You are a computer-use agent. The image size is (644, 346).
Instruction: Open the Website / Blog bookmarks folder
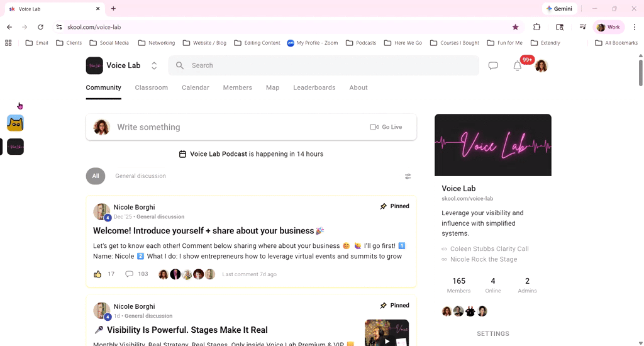(x=204, y=43)
